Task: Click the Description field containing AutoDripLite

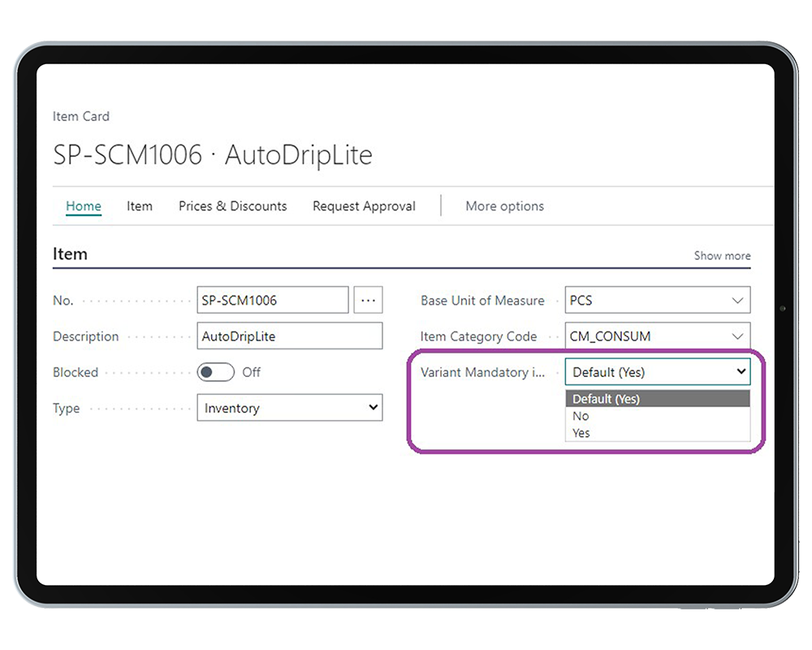Action: (x=289, y=336)
